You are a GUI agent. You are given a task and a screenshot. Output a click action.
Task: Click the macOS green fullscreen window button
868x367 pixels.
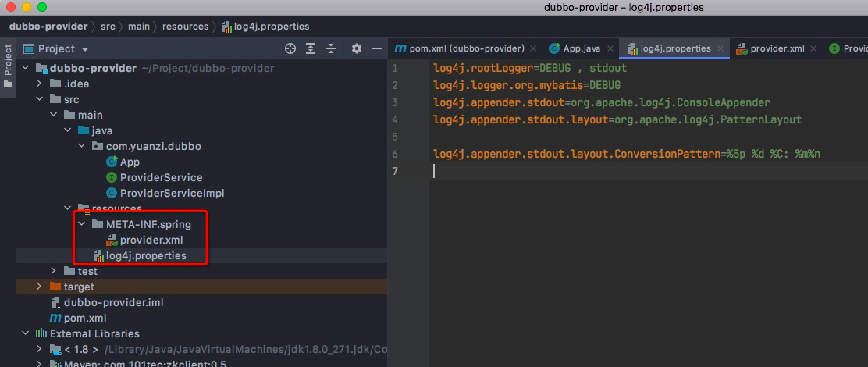[x=42, y=7]
